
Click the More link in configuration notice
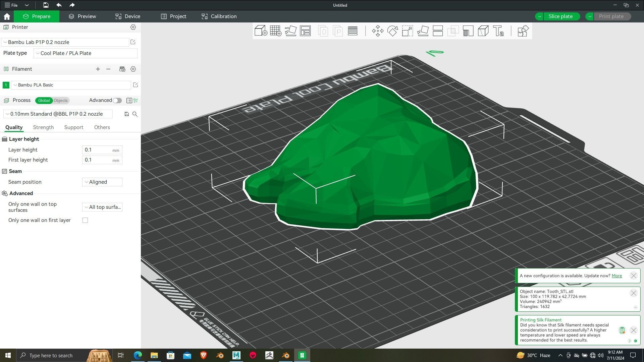tap(617, 276)
